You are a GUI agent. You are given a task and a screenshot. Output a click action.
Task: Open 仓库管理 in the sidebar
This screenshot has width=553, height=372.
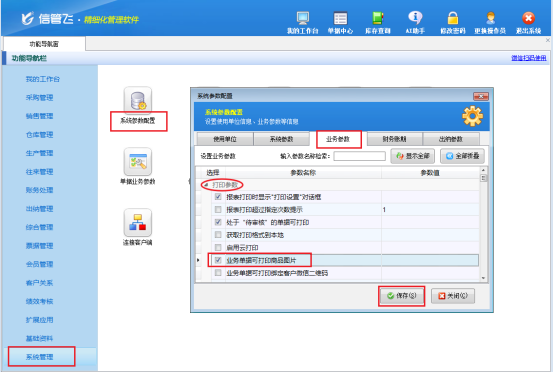[39, 135]
